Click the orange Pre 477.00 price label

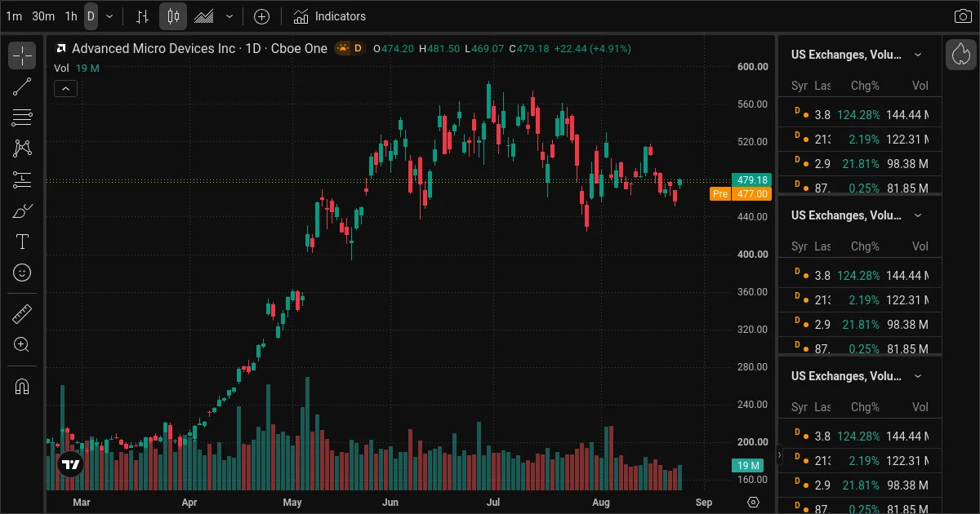pos(741,194)
